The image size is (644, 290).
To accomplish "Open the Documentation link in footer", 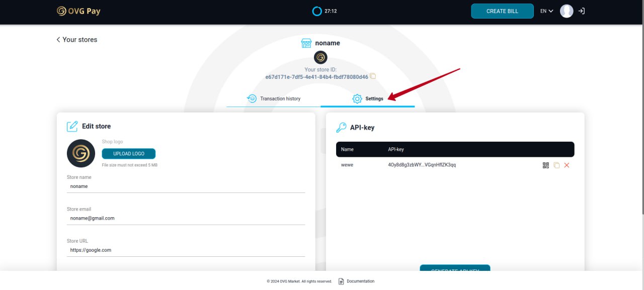I will 360,281.
